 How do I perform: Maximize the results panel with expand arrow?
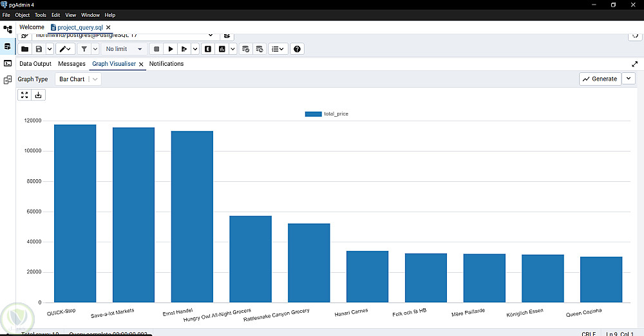tap(634, 64)
